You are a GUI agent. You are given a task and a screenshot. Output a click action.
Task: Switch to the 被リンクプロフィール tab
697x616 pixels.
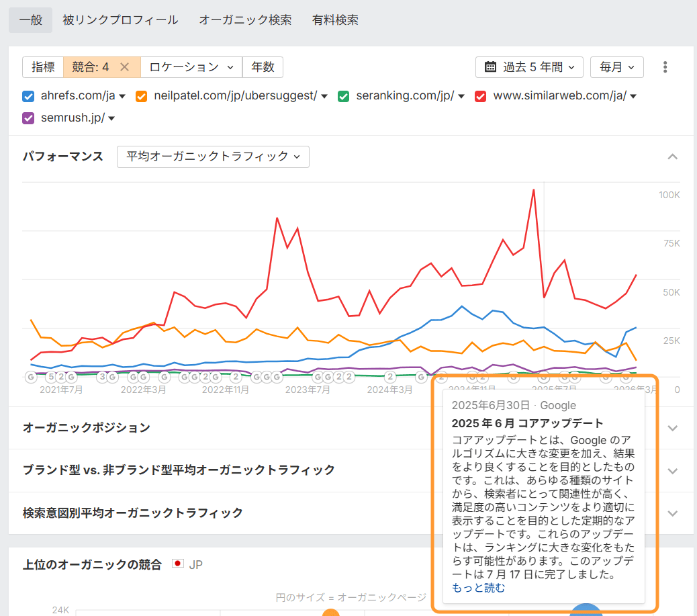point(120,20)
